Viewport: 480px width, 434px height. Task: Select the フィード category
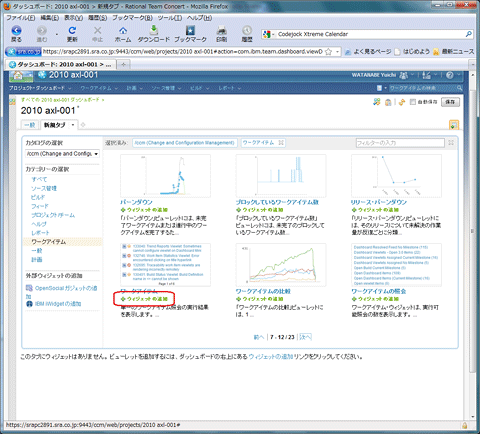coord(40,206)
